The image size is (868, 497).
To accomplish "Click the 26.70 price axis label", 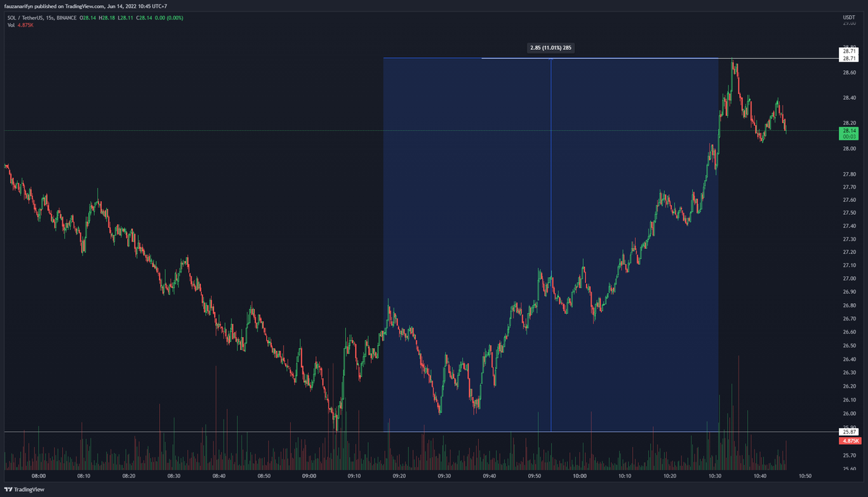I will click(x=849, y=318).
